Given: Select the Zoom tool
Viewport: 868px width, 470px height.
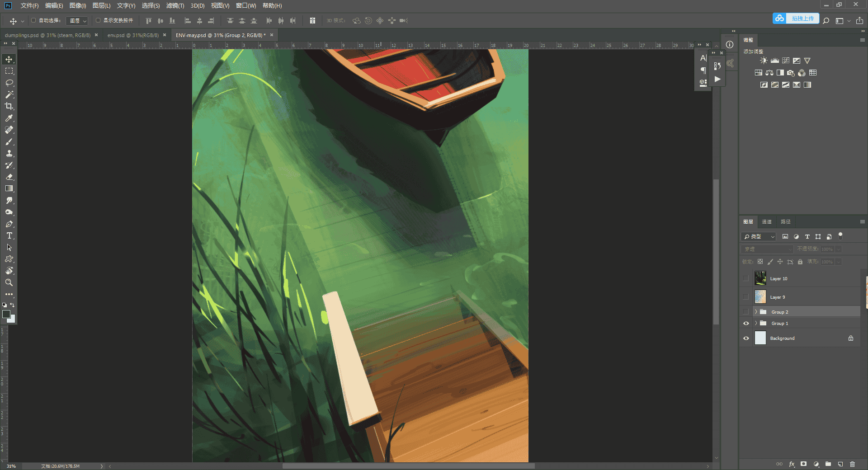Looking at the screenshot, I should click(x=9, y=282).
